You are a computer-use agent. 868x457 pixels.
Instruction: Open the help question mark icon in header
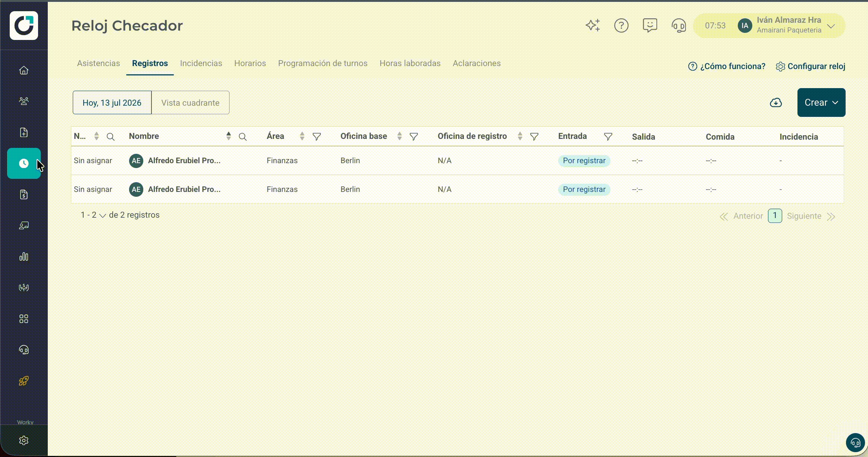(621, 25)
